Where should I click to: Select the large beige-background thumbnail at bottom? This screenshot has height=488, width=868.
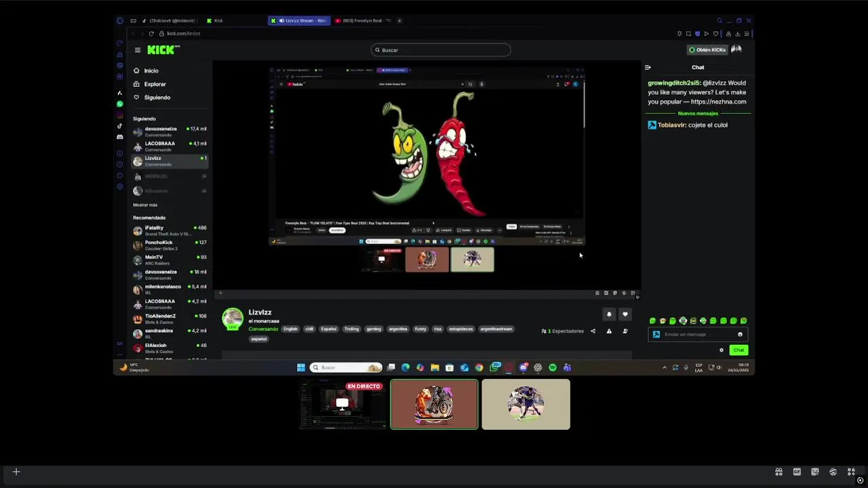click(526, 405)
